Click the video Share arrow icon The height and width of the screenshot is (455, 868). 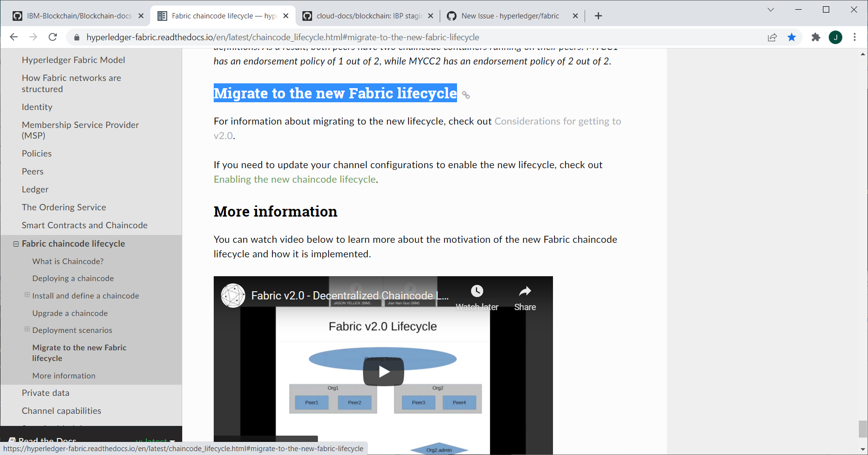point(525,291)
